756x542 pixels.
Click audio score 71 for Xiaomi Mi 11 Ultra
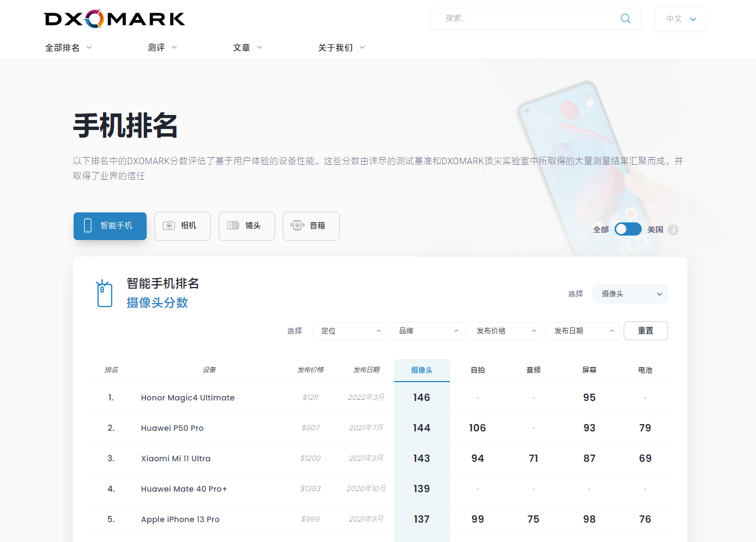coord(534,458)
